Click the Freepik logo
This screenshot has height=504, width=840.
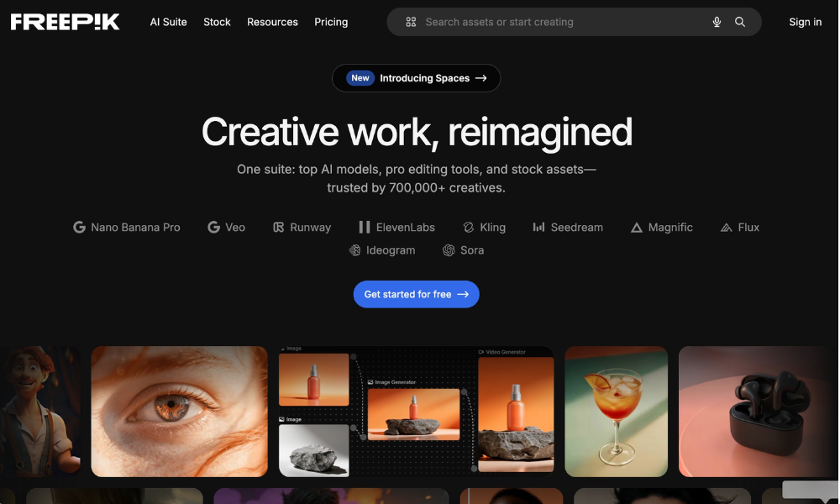point(66,22)
